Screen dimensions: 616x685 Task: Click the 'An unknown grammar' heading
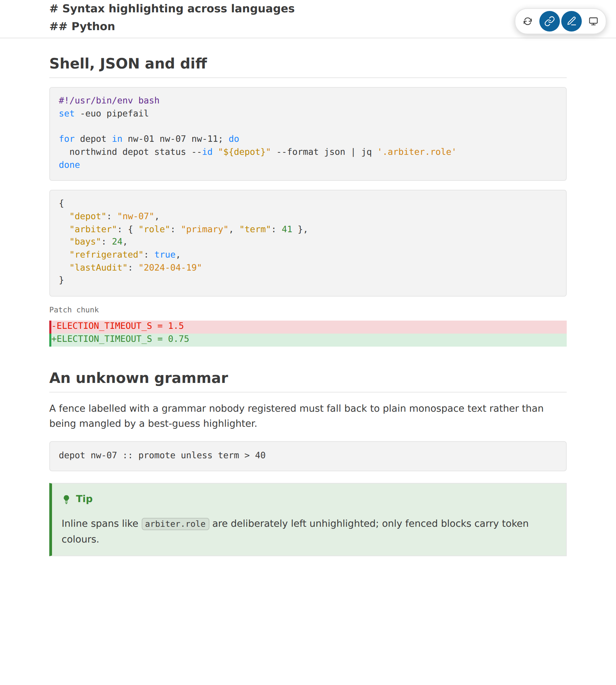[x=139, y=378]
